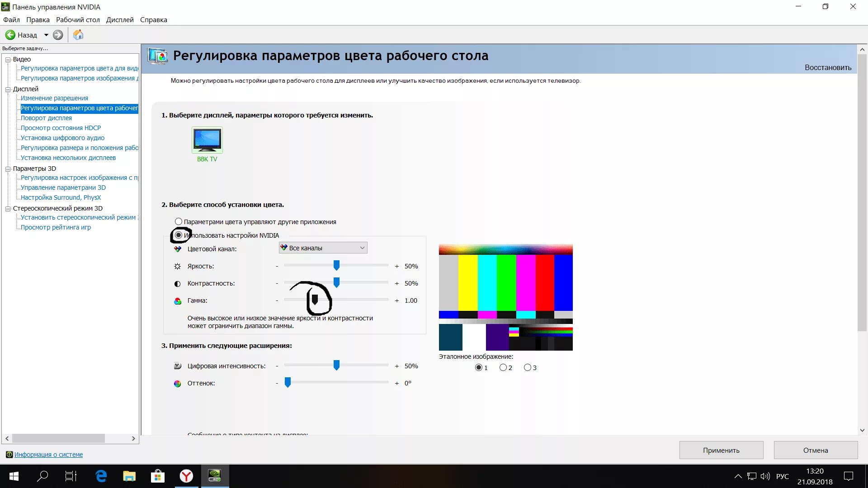Open the 'Все каналы' color channel dropdown
This screenshot has height=488, width=868.
pos(323,248)
